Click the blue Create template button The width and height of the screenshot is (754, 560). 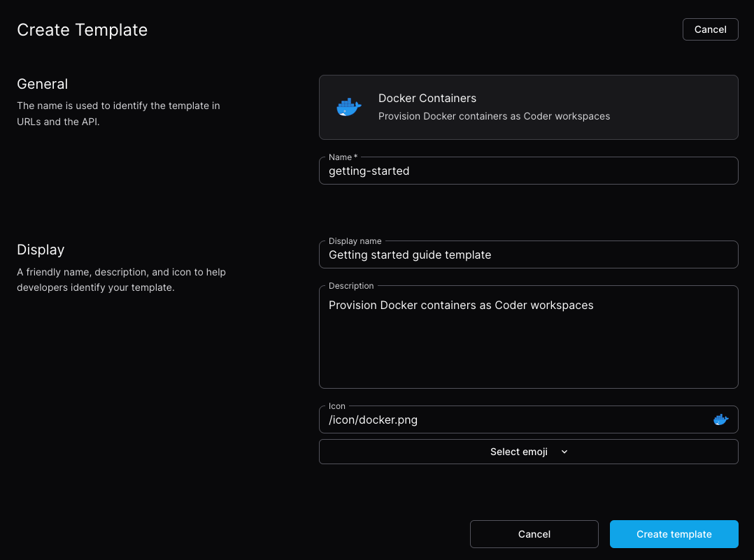[x=674, y=534]
